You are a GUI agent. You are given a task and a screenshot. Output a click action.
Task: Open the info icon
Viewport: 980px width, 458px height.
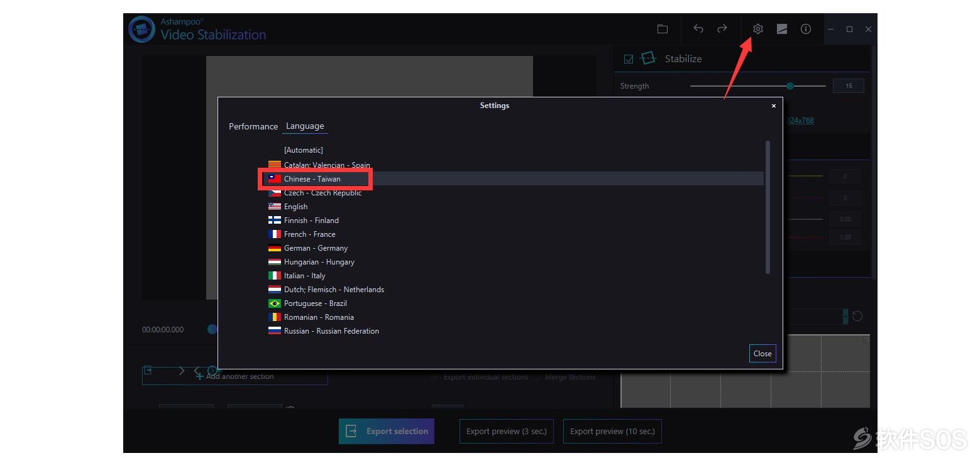tap(806, 29)
